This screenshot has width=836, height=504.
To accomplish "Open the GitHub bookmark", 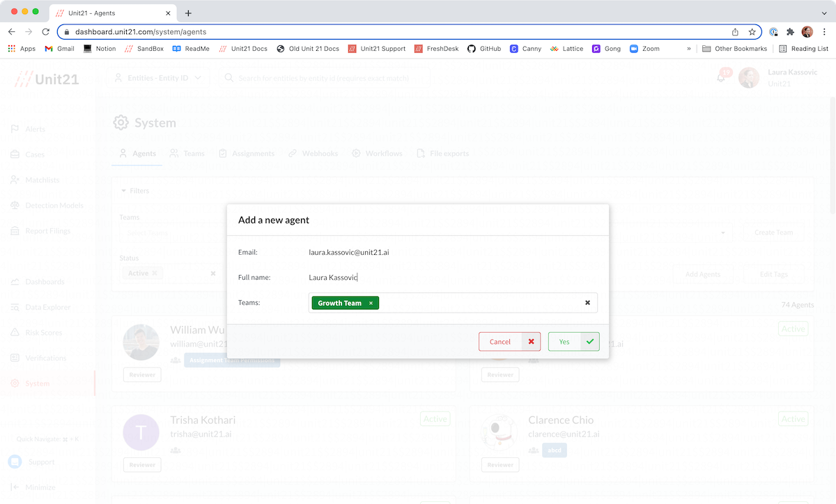I will (484, 49).
